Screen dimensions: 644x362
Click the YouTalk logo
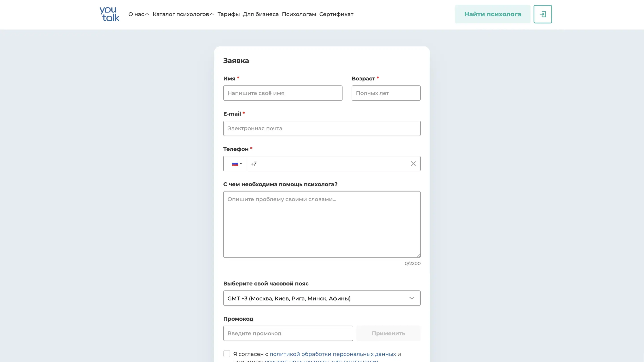point(109,14)
